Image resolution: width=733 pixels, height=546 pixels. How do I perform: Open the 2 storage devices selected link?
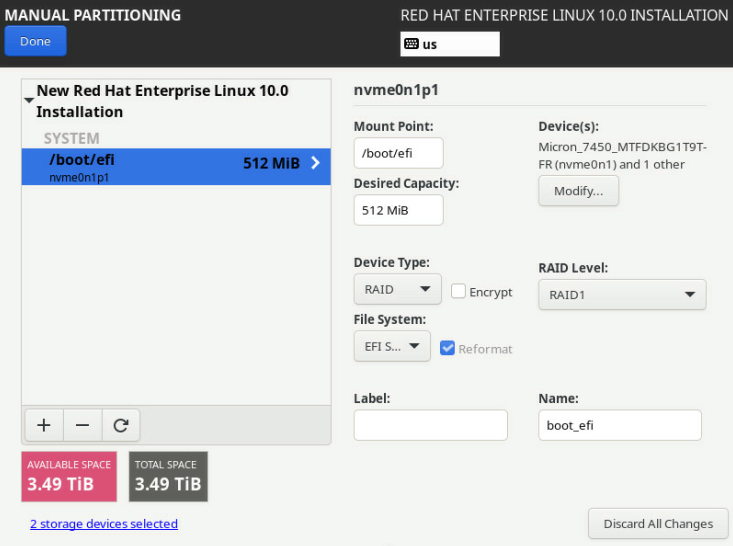click(104, 524)
